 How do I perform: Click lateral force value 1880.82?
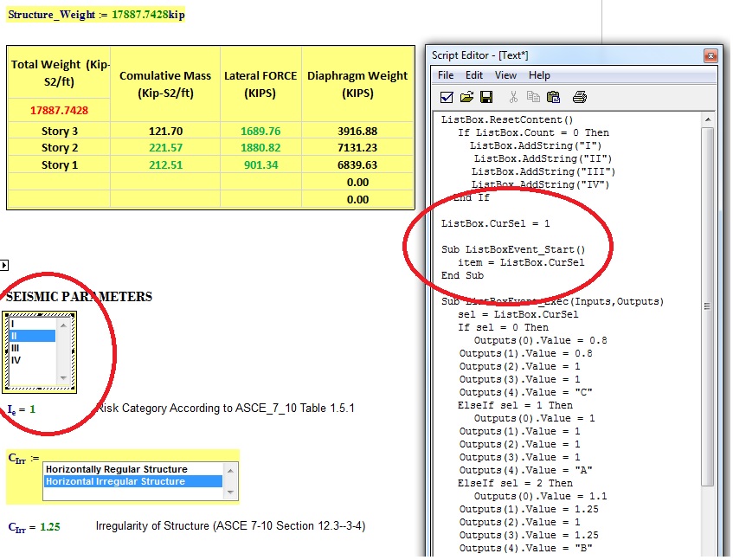coord(260,148)
